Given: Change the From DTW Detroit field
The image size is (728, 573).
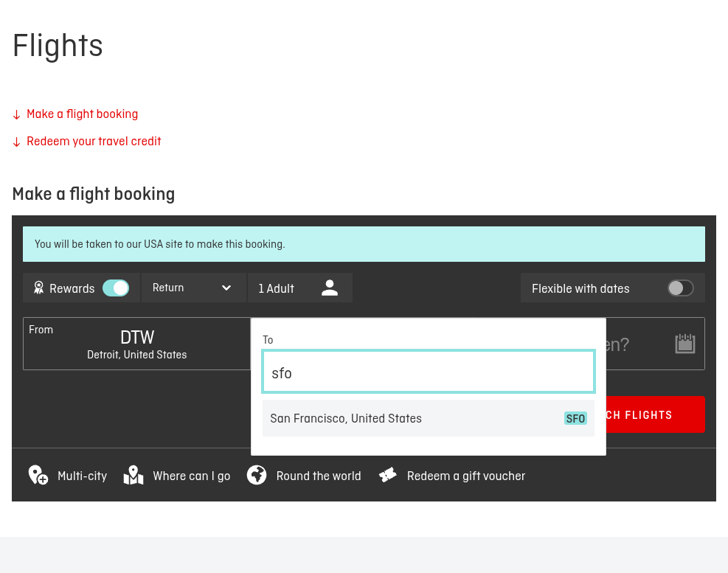Looking at the screenshot, I should [137, 344].
